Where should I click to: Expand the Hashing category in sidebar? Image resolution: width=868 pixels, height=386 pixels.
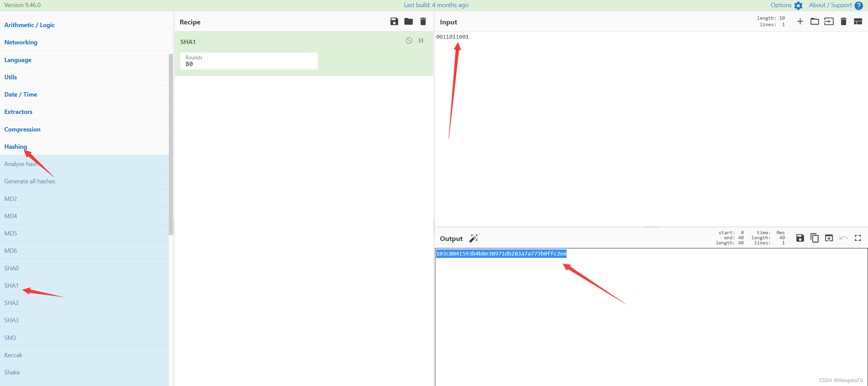tap(16, 146)
